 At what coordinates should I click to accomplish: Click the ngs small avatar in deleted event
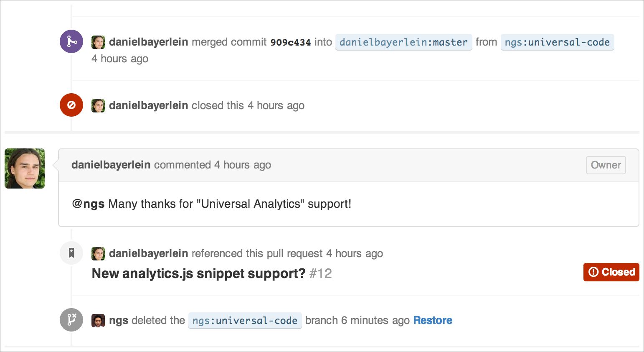tap(98, 321)
